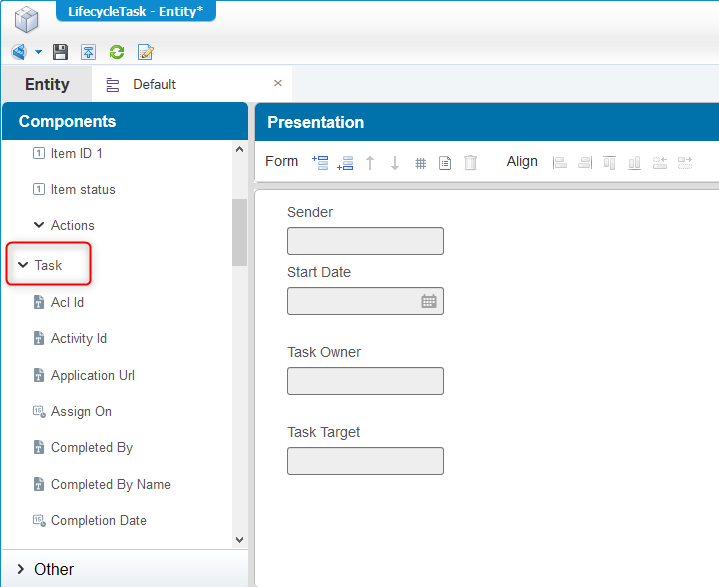Open dropdown arrow beside back icon
Screen dimensions: 719x587
(x=39, y=52)
